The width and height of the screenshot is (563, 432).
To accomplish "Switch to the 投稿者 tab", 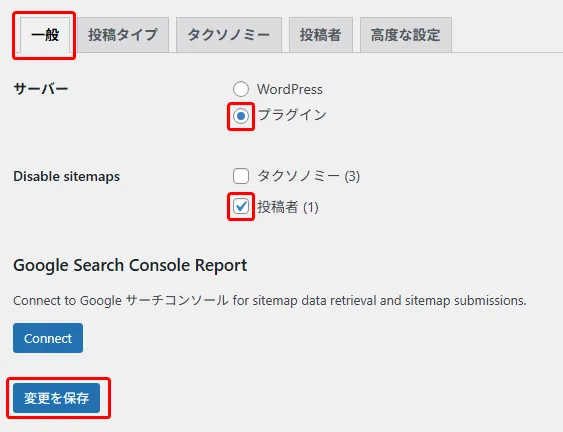I will [x=321, y=35].
